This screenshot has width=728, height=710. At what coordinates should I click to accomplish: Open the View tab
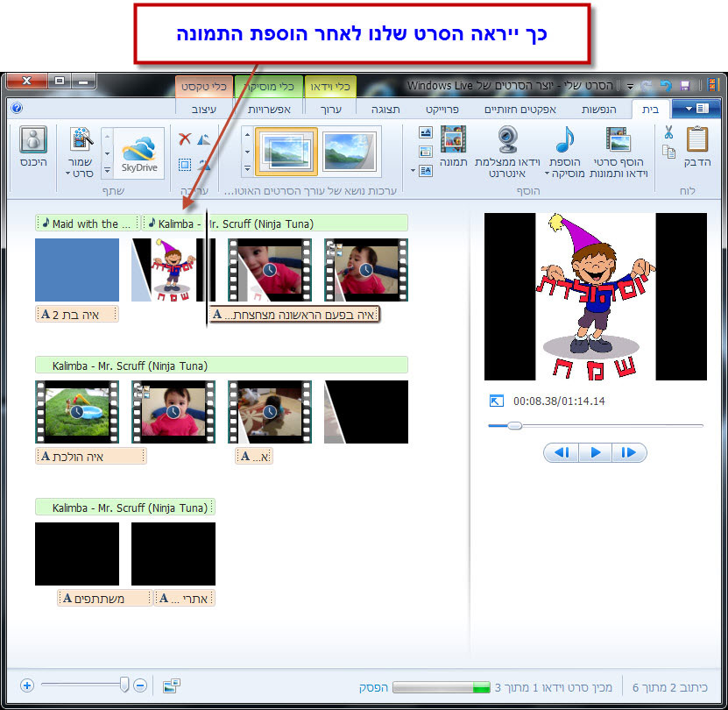pyautogui.click(x=385, y=110)
